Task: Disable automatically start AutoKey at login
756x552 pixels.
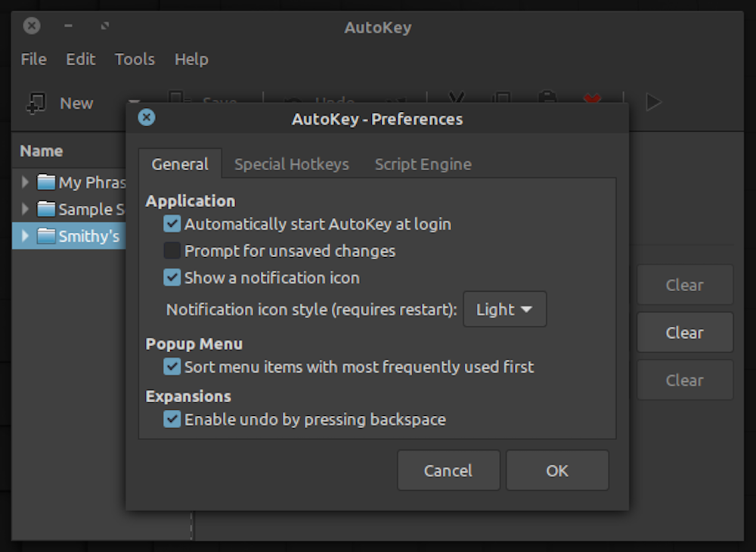Action: pos(172,224)
